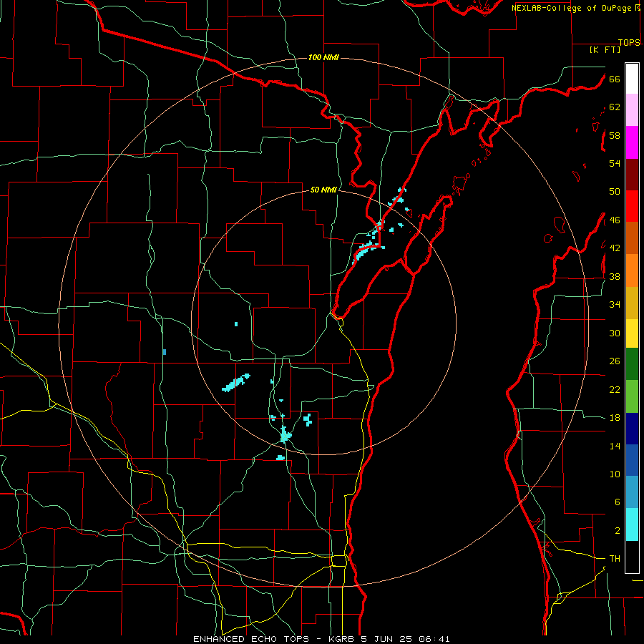Click the 50 NMI range ring label
Image resolution: width=644 pixels, height=644 pixels.
(x=323, y=190)
